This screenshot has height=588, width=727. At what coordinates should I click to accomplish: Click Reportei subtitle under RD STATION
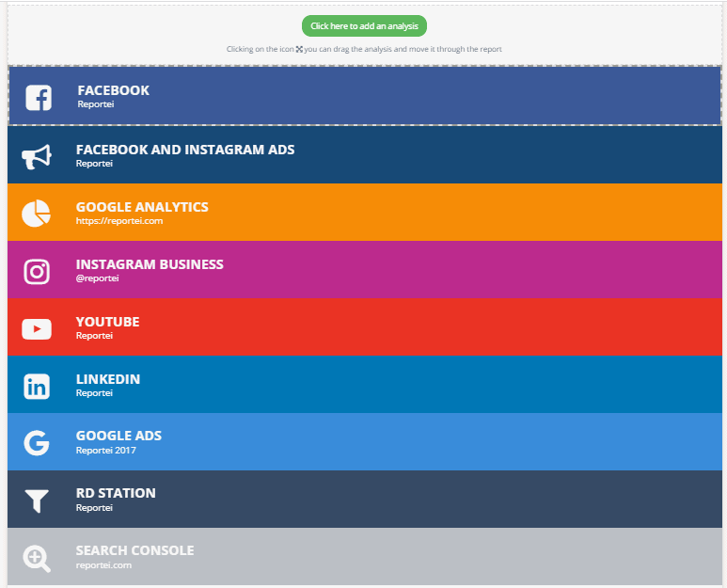click(x=94, y=508)
